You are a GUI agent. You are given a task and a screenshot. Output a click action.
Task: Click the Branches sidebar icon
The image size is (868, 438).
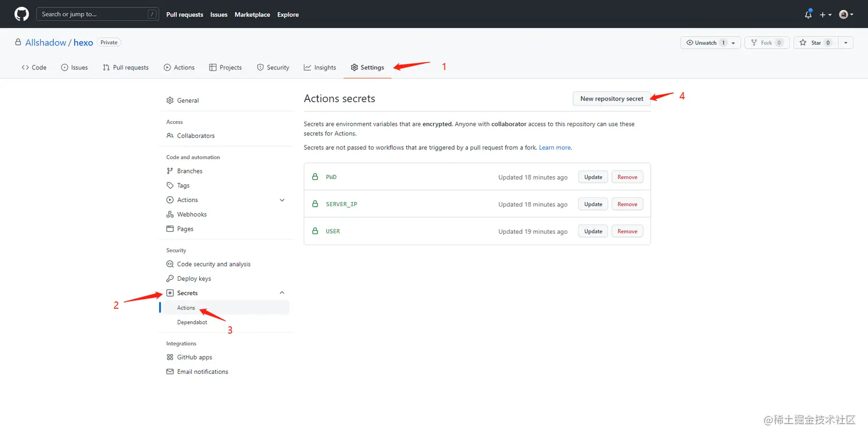[170, 171]
